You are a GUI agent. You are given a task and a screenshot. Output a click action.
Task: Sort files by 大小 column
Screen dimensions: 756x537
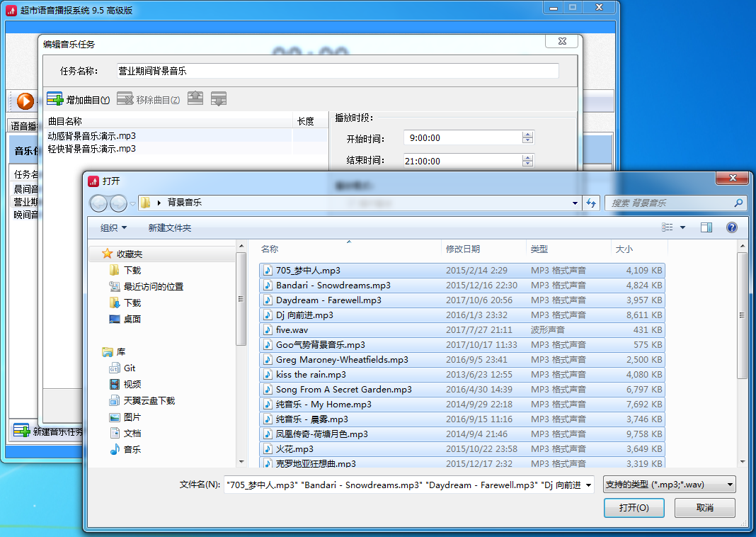(639, 249)
